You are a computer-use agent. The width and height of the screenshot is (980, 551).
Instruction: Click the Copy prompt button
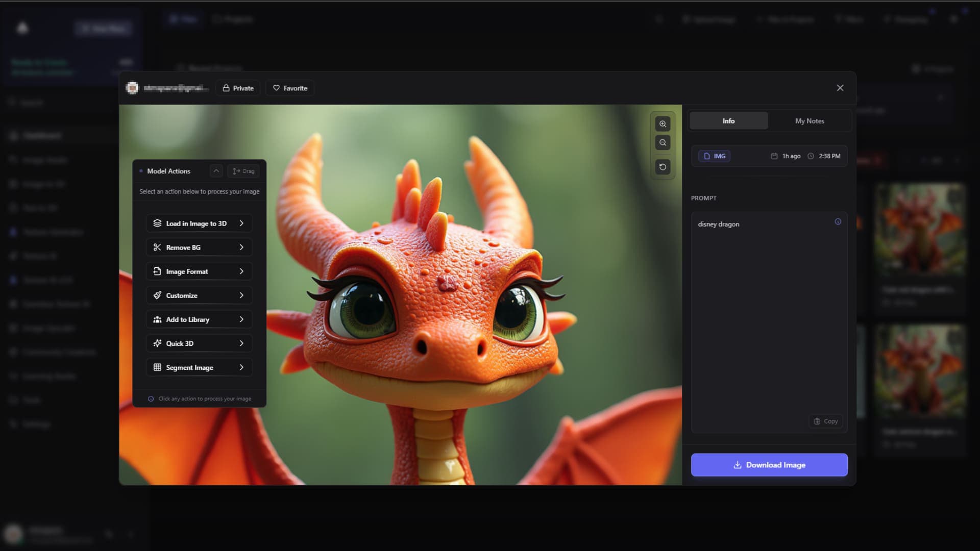click(826, 421)
